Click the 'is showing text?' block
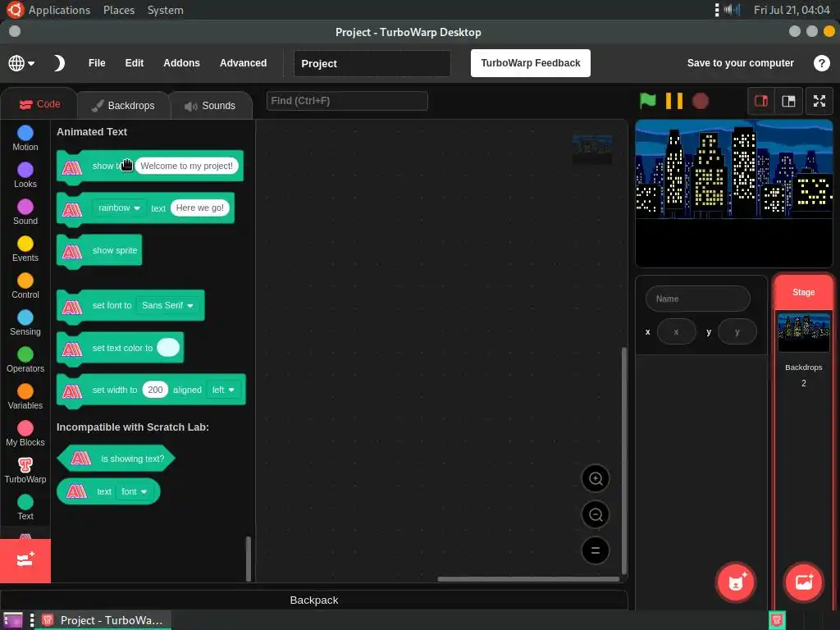The height and width of the screenshot is (630, 840). tap(116, 459)
